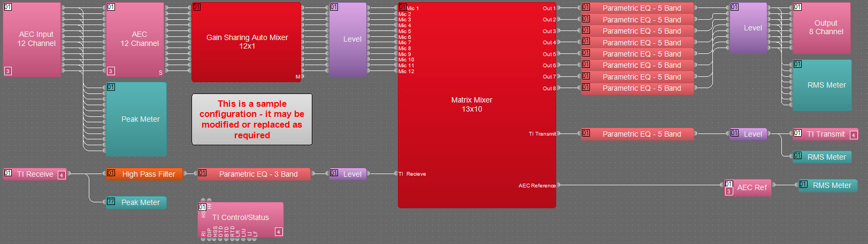Click the High Pass Filter block
868x244 pixels.
click(x=144, y=174)
